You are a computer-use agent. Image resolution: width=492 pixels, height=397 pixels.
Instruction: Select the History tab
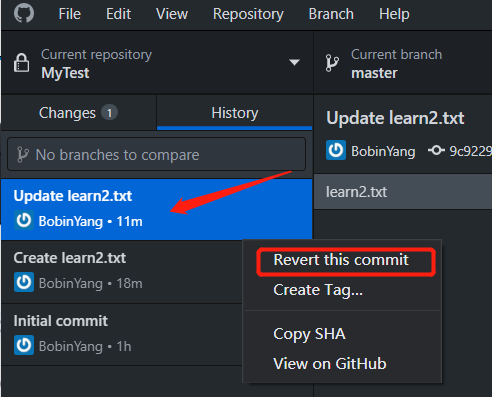pyautogui.click(x=235, y=113)
